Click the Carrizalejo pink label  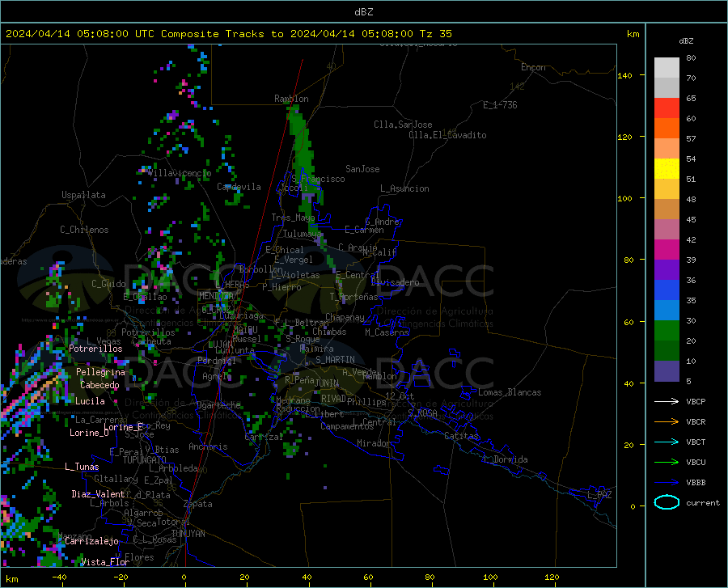point(91,541)
